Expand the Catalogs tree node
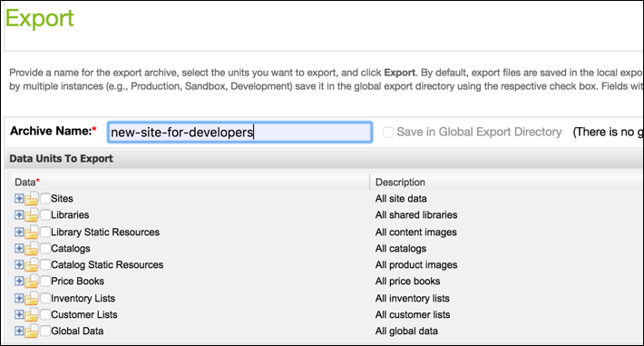 (x=19, y=248)
